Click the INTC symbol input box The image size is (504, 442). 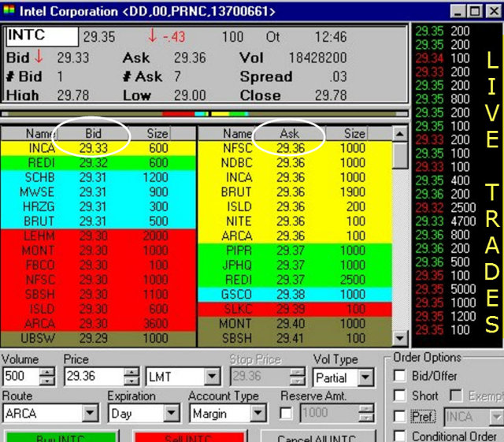42,36
